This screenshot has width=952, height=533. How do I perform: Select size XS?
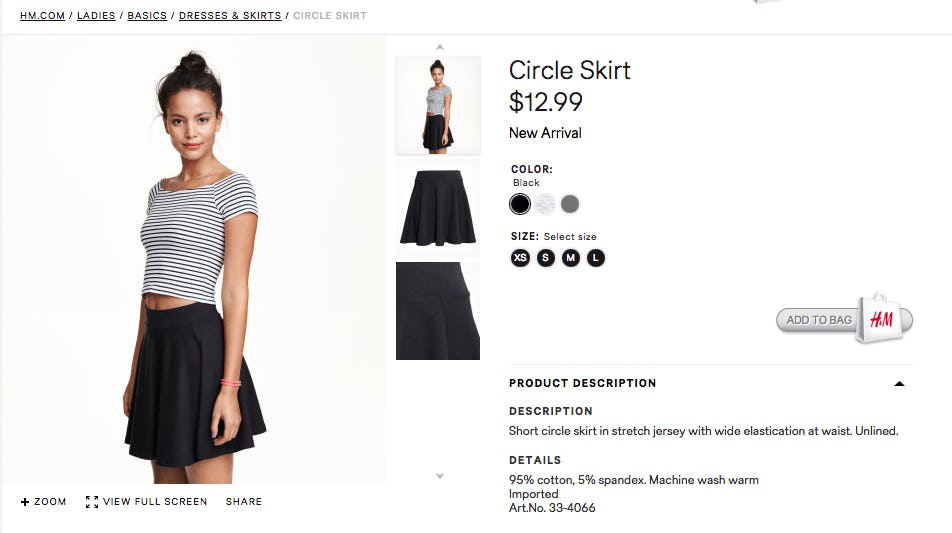tap(520, 258)
